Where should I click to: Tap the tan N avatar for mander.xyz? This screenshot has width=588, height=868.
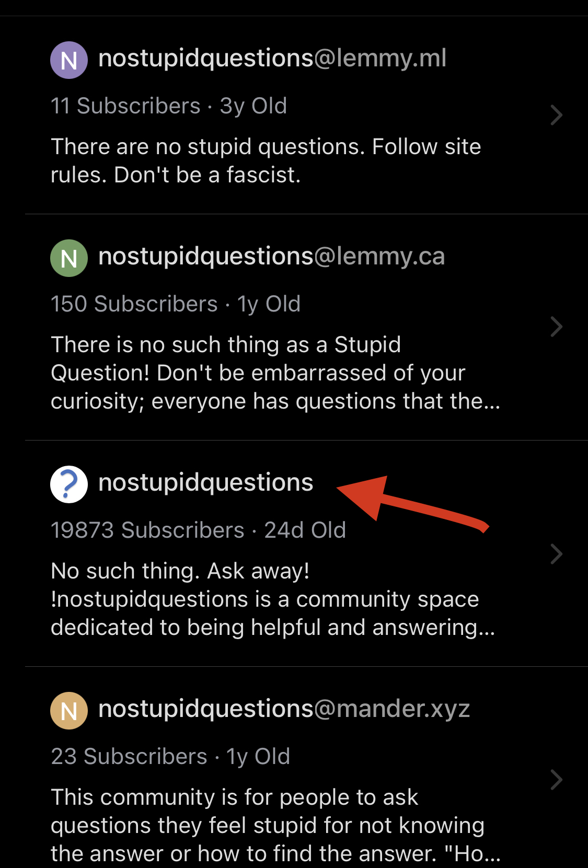(69, 711)
